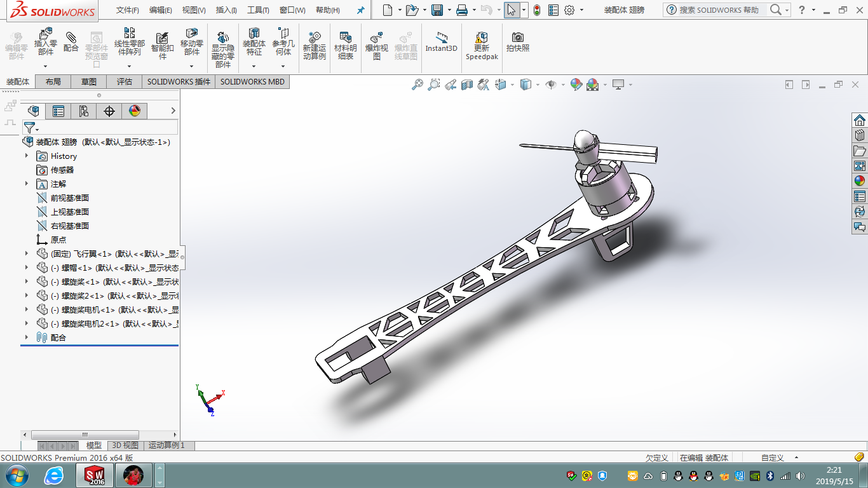Open the 工具(T) menu

[x=258, y=10]
